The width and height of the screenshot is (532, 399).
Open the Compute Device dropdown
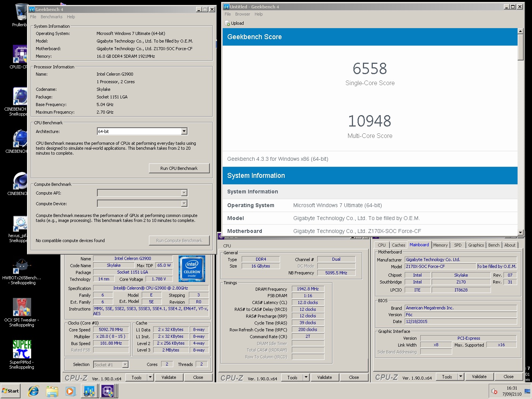(x=184, y=204)
